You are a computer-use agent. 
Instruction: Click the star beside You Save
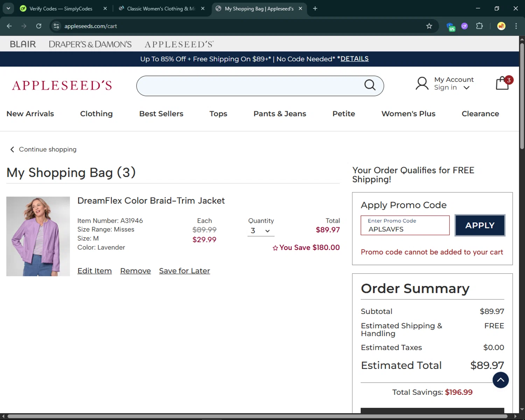[x=275, y=248]
